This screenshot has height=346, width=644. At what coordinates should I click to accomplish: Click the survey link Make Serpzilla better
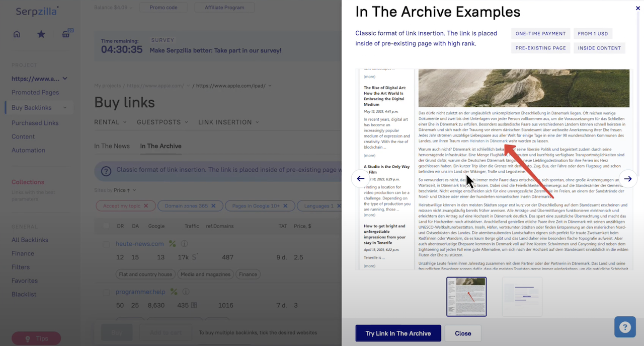(215, 50)
